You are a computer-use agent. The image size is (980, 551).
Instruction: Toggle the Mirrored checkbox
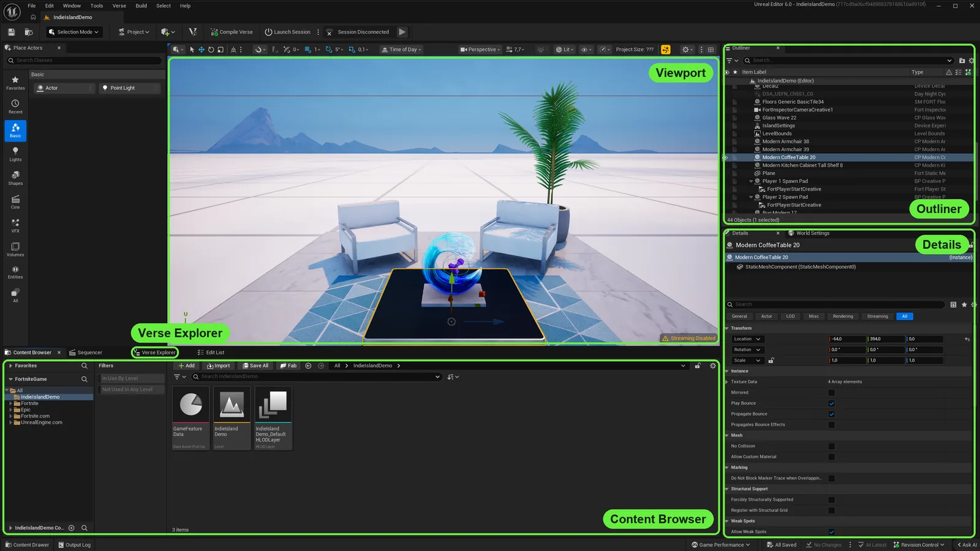[x=831, y=392]
